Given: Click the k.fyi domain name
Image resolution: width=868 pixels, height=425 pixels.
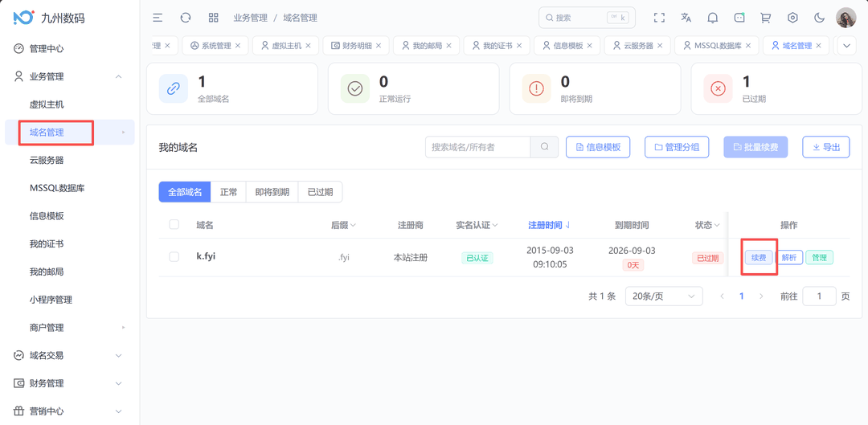Looking at the screenshot, I should tap(206, 256).
